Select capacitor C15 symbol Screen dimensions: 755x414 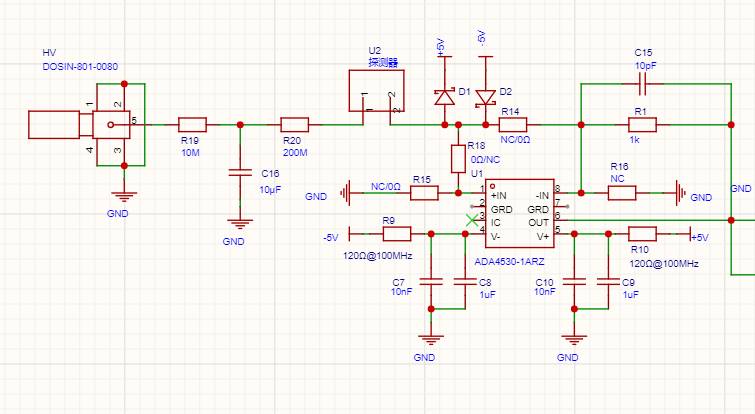pos(642,84)
